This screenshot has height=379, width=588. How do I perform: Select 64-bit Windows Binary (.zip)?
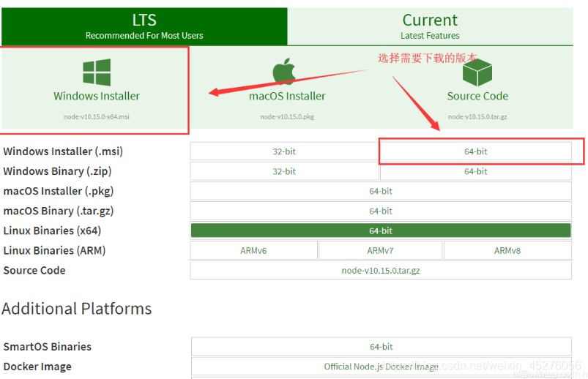(x=475, y=171)
